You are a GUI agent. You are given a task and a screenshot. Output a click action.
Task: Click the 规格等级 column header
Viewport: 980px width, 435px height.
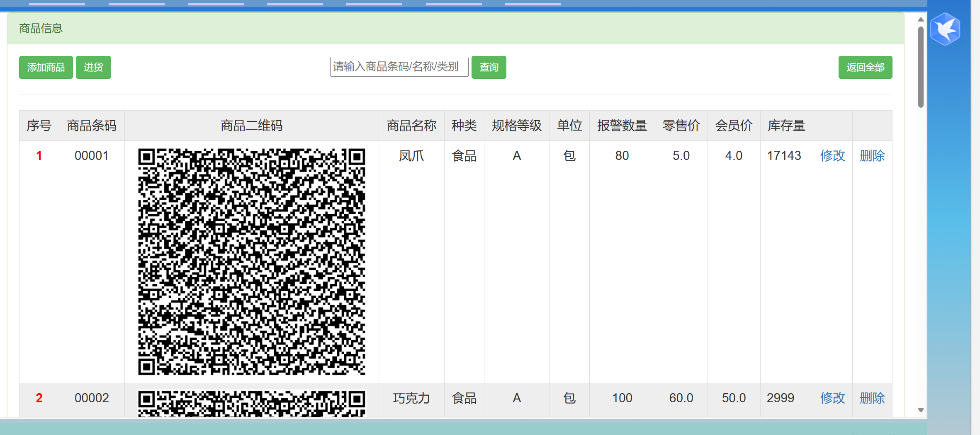(517, 126)
